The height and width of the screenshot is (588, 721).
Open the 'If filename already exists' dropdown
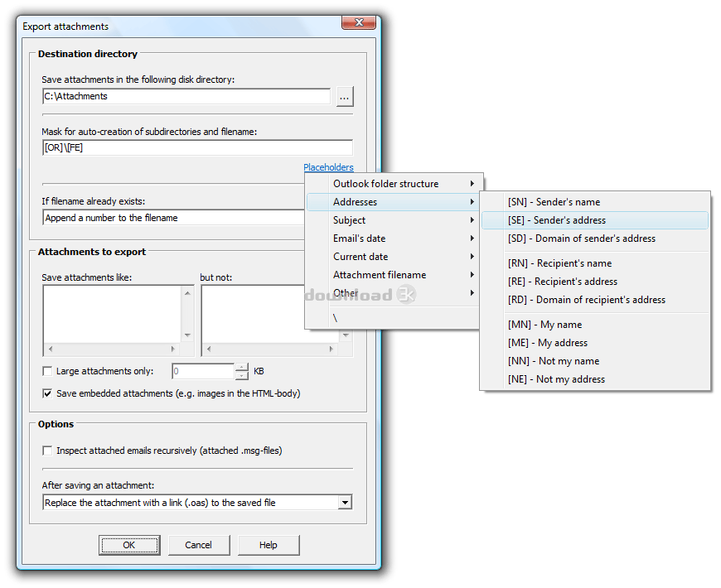[174, 218]
